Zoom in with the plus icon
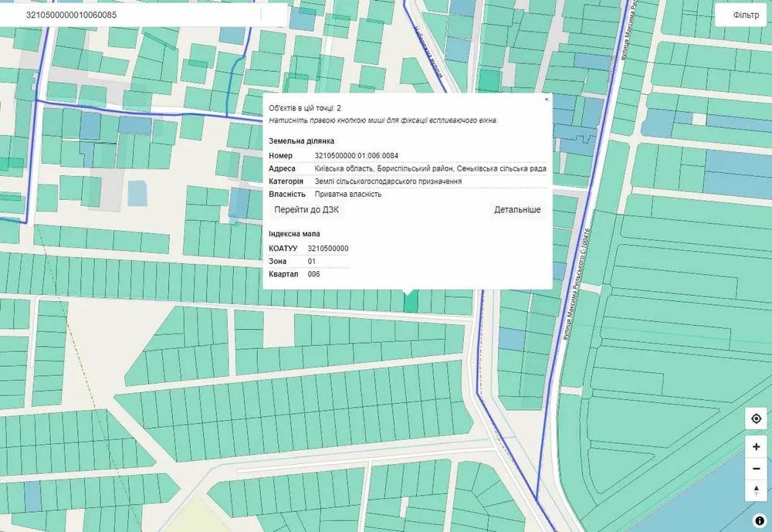 point(757,447)
